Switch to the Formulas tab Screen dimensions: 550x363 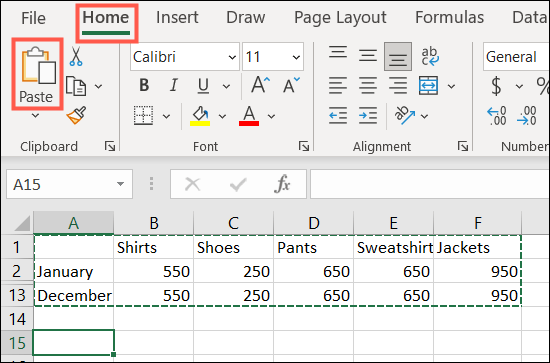450,17
